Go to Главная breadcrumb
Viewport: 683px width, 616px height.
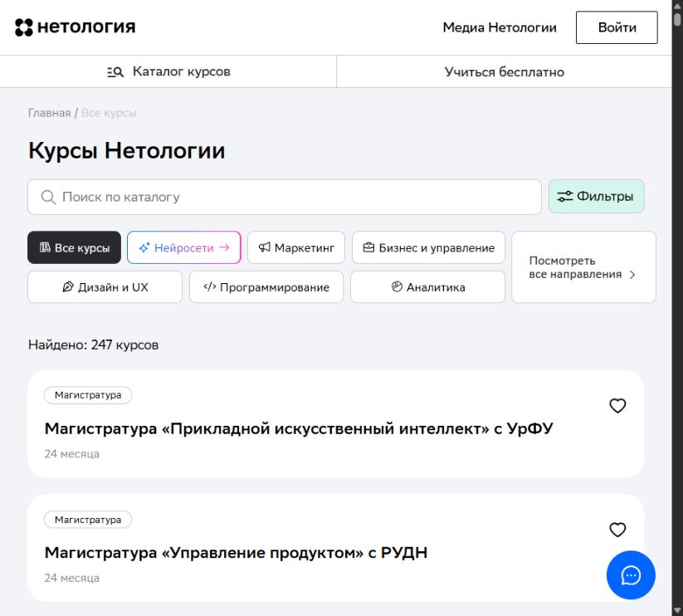(49, 113)
